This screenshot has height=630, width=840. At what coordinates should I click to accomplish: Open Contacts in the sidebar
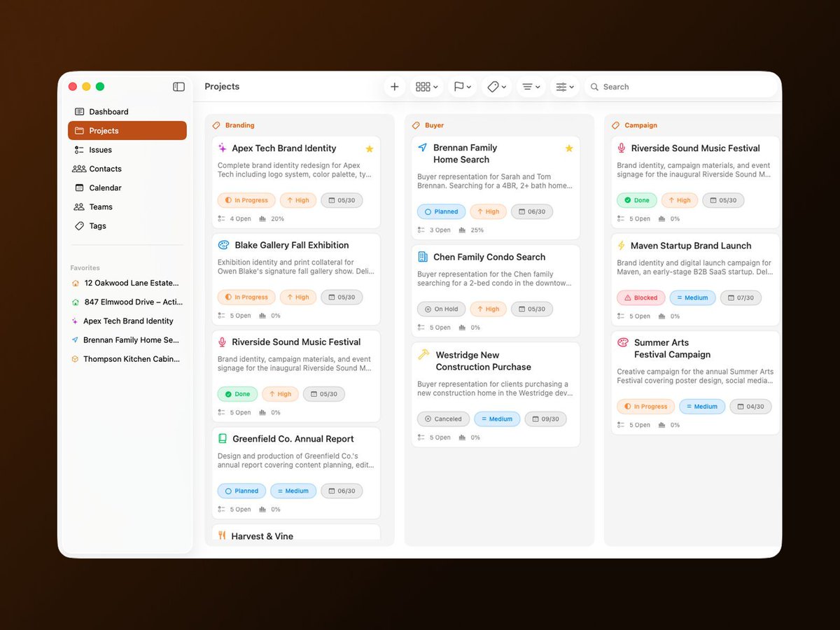click(x=127, y=169)
